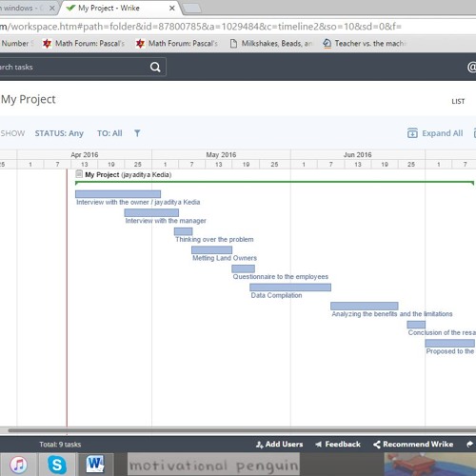The width and height of the screenshot is (476, 476).
Task: Open the STATUS: Any filter dropdown
Action: [x=59, y=133]
